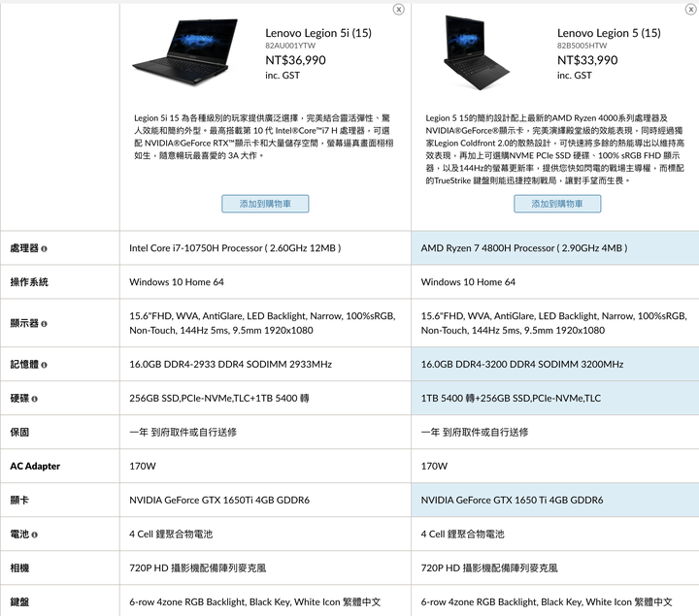Click Legion 5 (15) Windows 10 Home 64 cell
The height and width of the screenshot is (616, 699).
555,282
